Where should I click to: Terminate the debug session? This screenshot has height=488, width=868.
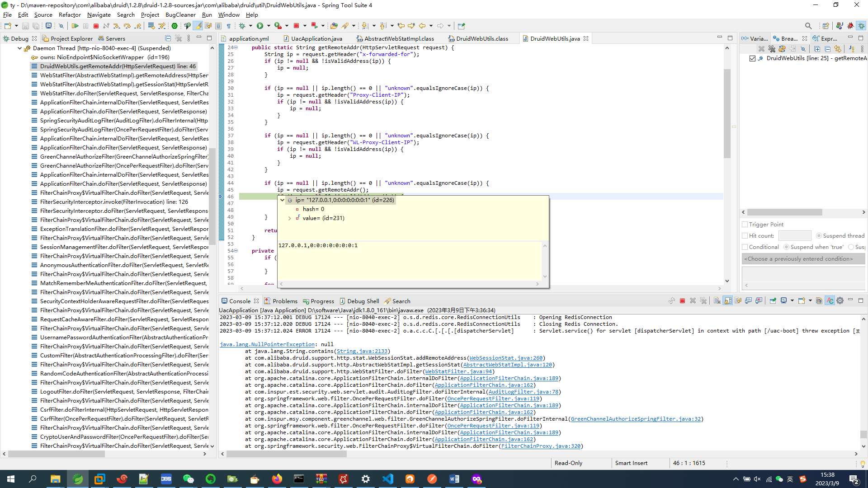(x=95, y=26)
